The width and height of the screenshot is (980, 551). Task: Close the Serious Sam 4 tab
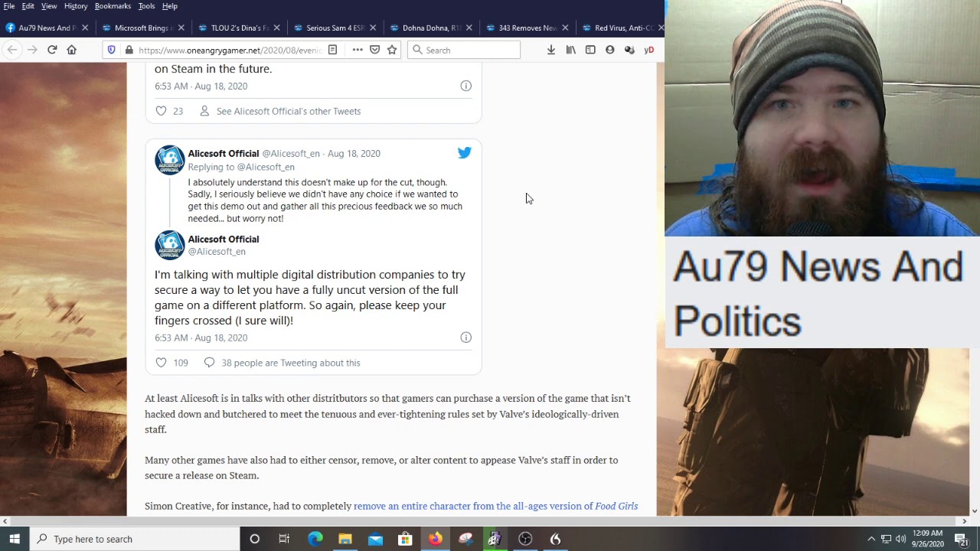pos(373,28)
